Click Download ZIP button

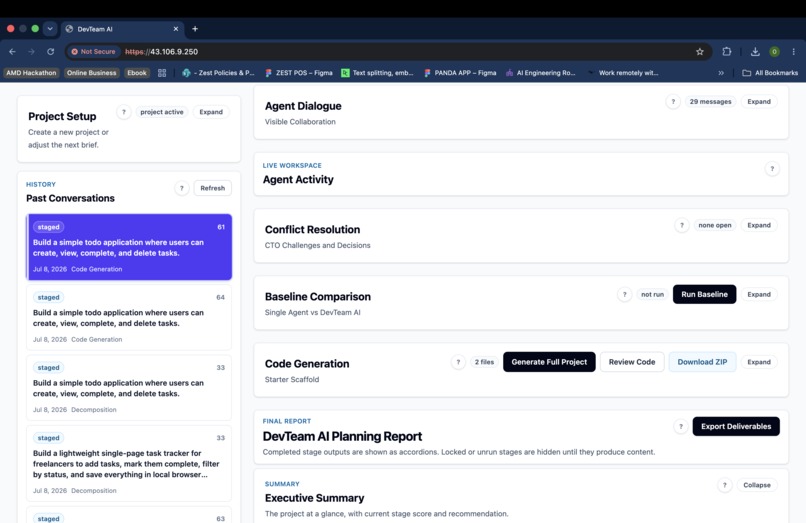point(702,362)
